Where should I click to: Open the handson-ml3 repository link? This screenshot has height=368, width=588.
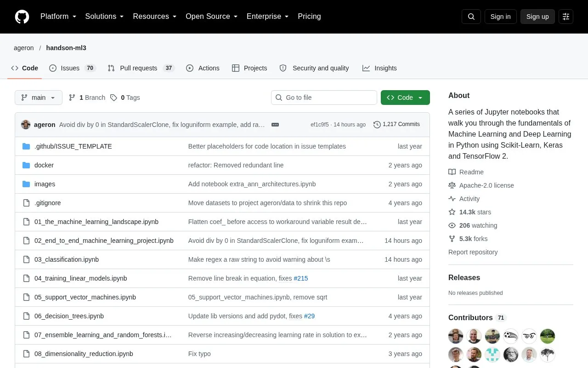coord(66,48)
